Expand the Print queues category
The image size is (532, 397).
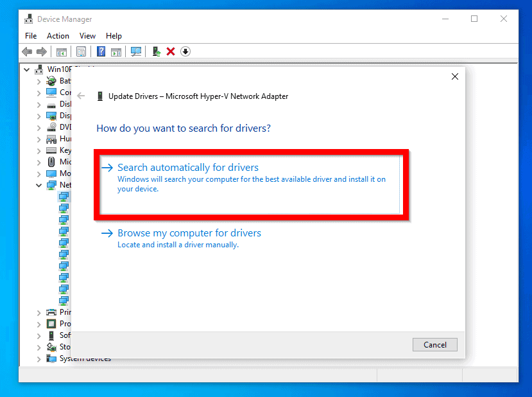39,313
